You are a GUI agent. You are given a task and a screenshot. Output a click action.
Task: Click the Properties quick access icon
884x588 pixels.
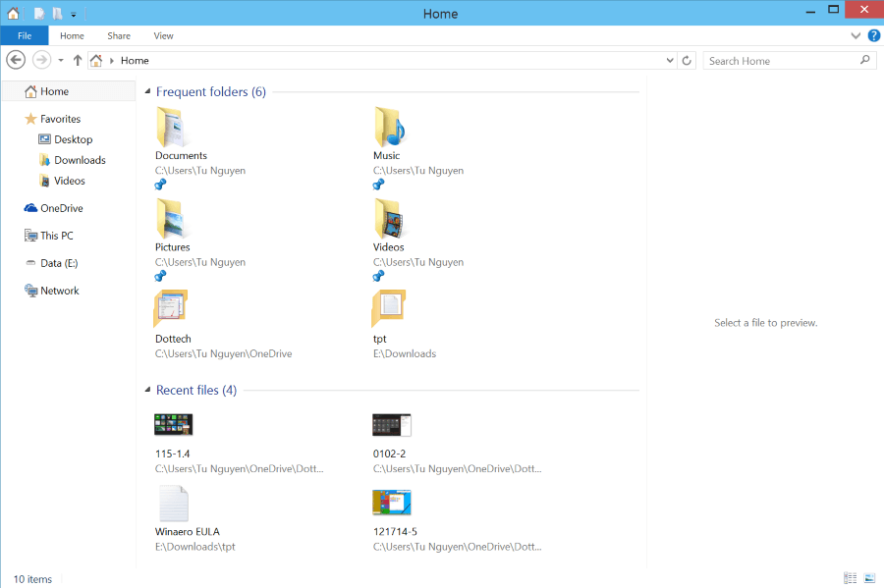(39, 14)
